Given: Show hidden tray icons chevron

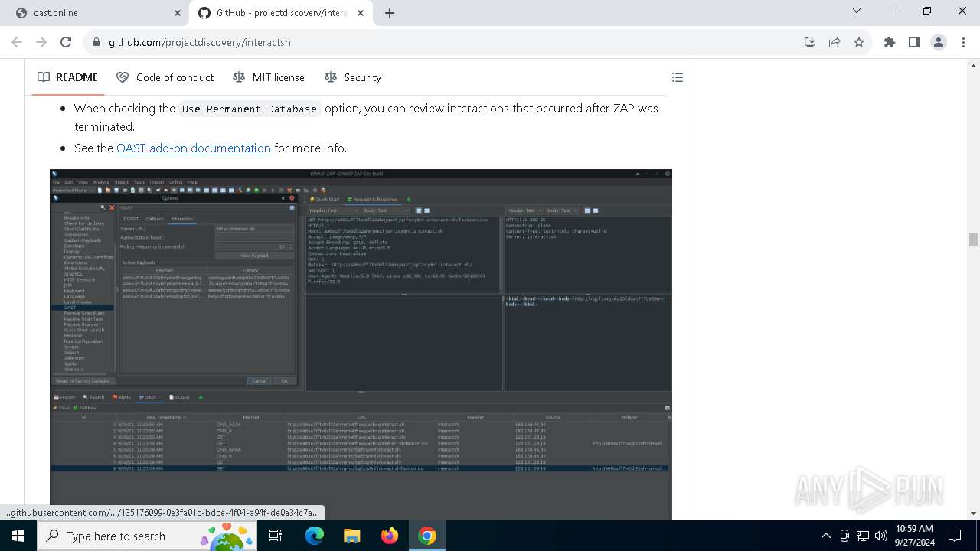Looking at the screenshot, I should point(825,536).
